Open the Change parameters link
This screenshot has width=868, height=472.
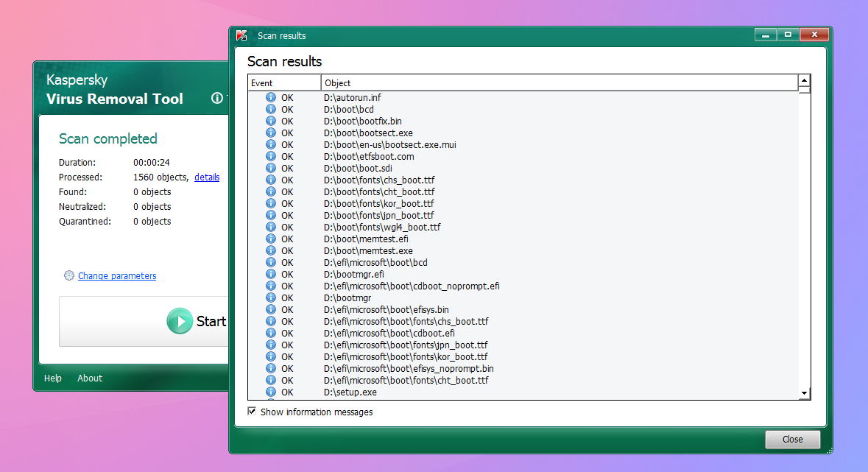pos(117,275)
